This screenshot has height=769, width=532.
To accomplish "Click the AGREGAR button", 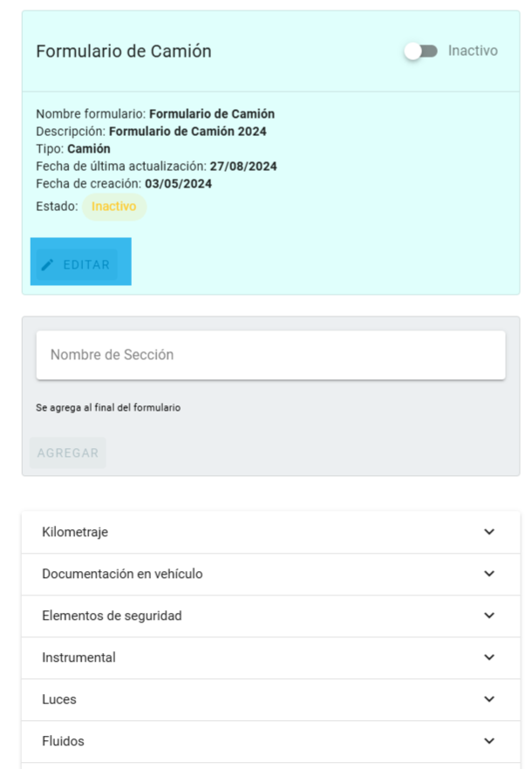I will pyautogui.click(x=67, y=453).
